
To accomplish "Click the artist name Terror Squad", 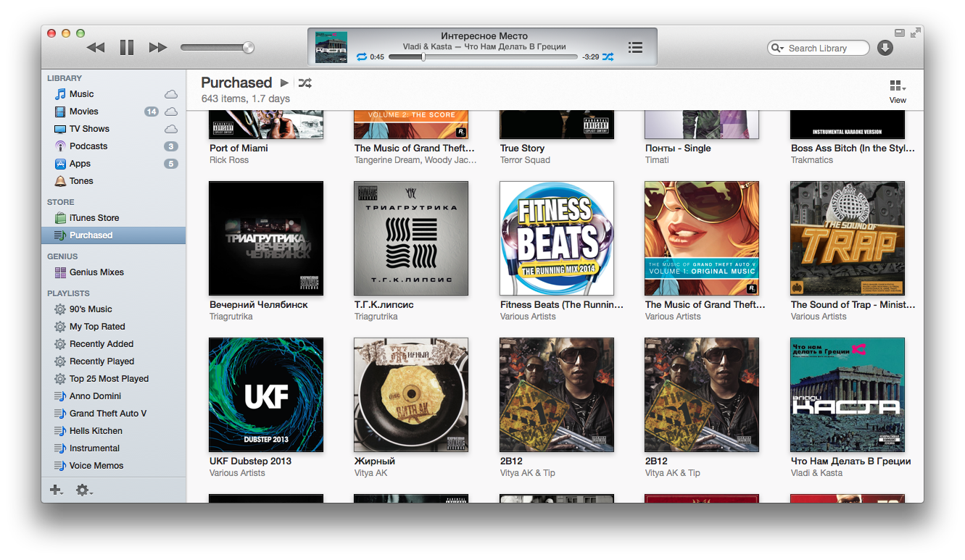I will [525, 160].
